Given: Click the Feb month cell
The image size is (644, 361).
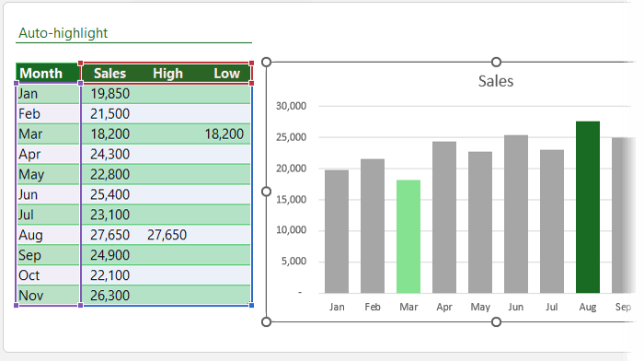Looking at the screenshot, I should (48, 114).
